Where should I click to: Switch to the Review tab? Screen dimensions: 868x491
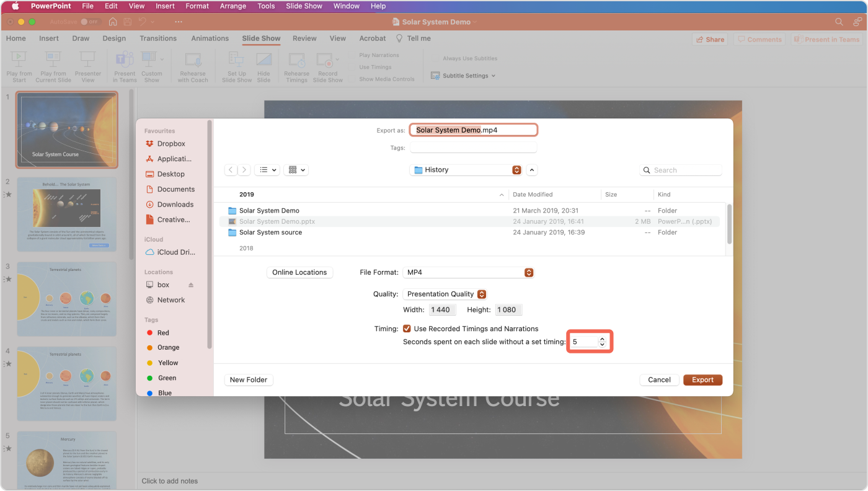tap(304, 38)
